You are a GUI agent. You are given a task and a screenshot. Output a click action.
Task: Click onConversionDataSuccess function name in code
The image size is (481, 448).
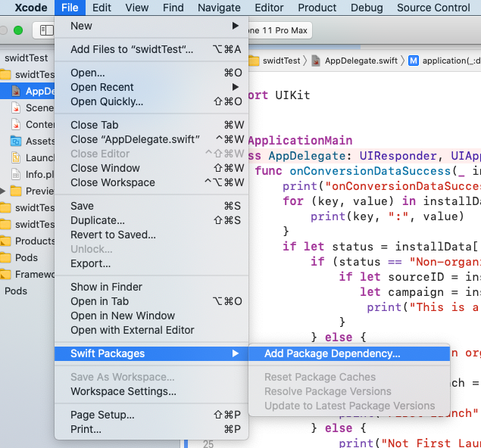pos(370,171)
